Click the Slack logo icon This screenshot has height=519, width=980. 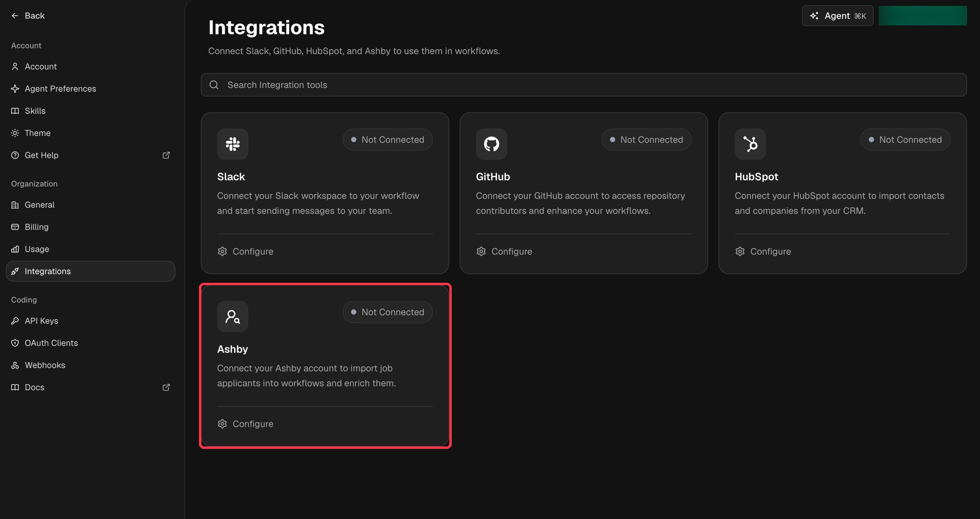233,144
